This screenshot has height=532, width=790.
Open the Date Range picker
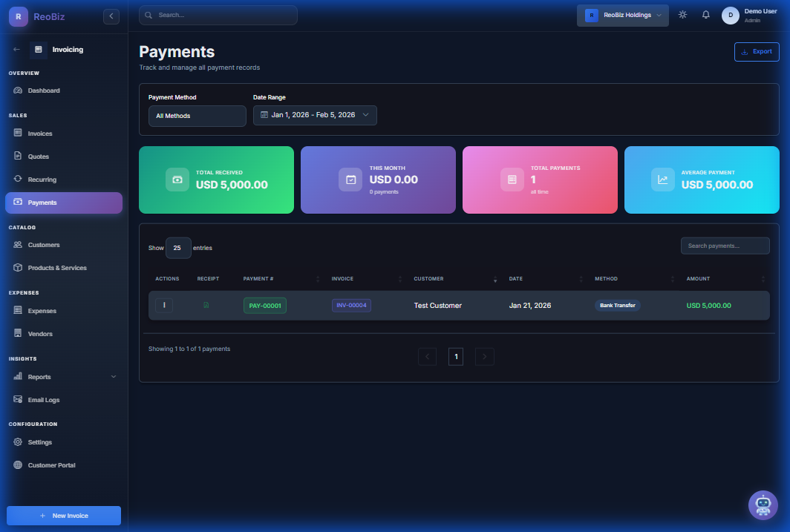click(x=315, y=115)
